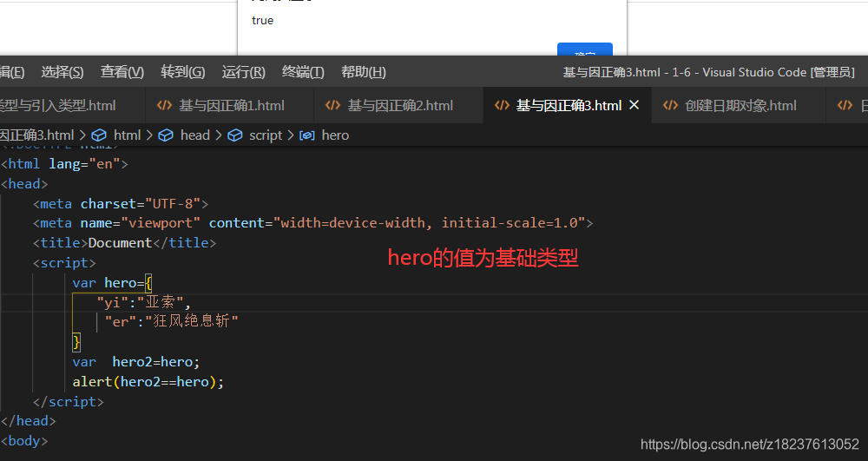
Task: Click the window title text in the title bar
Action: 708,73
